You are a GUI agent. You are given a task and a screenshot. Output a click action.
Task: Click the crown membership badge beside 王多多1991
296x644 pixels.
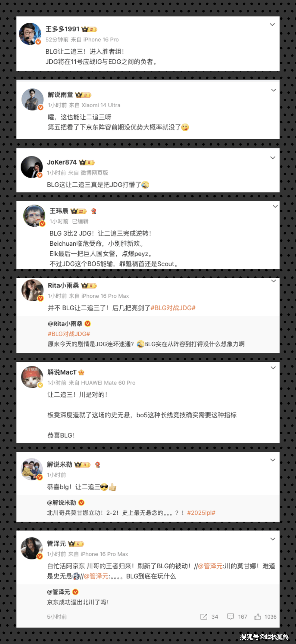coord(89,29)
